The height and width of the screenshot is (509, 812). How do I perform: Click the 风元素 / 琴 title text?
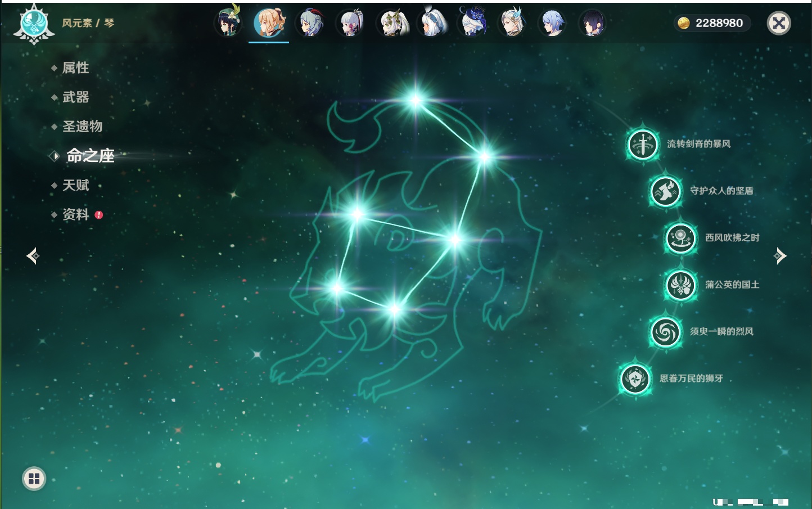pos(88,23)
